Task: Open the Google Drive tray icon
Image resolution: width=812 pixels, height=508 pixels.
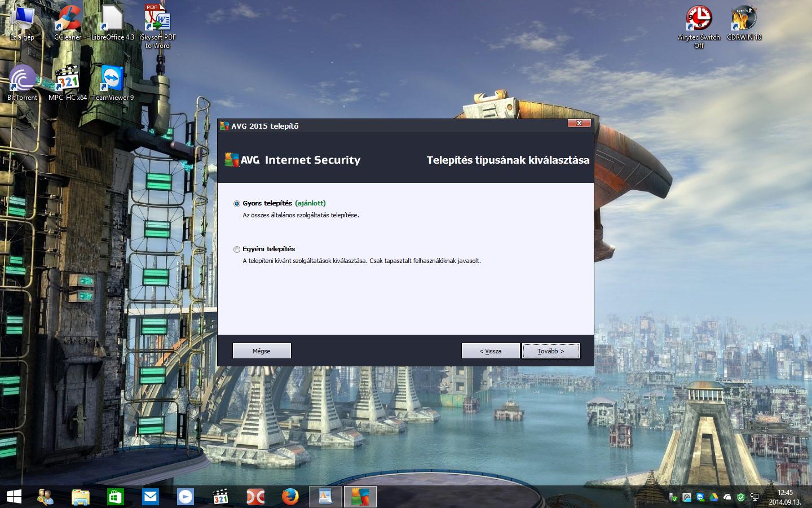Action: coord(714,497)
